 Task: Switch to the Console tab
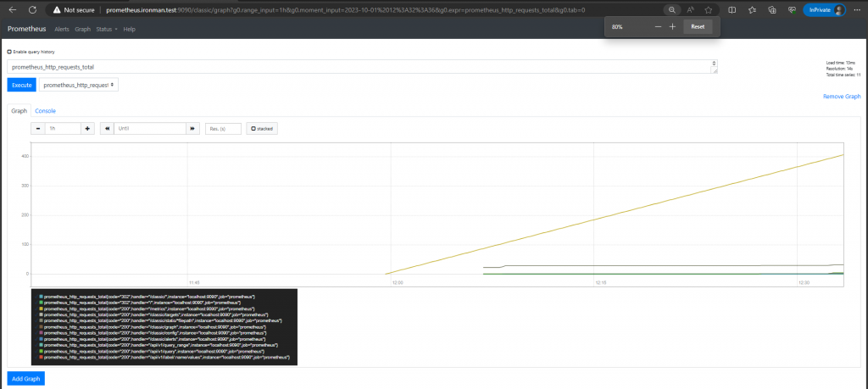click(x=46, y=111)
